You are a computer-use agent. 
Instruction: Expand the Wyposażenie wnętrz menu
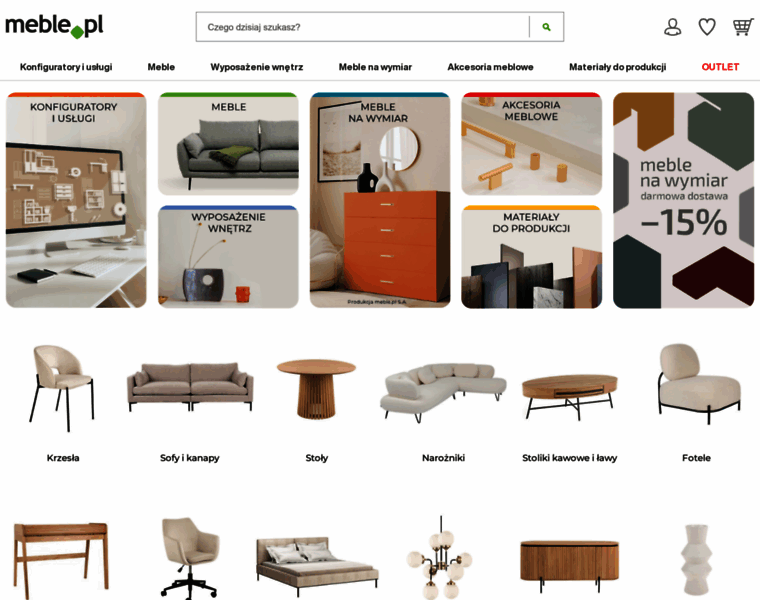[x=257, y=67]
